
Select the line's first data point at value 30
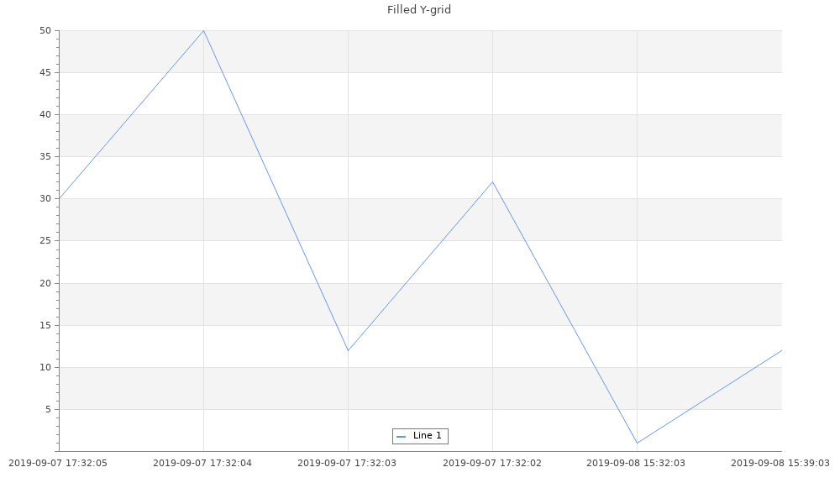pyautogui.click(x=60, y=199)
